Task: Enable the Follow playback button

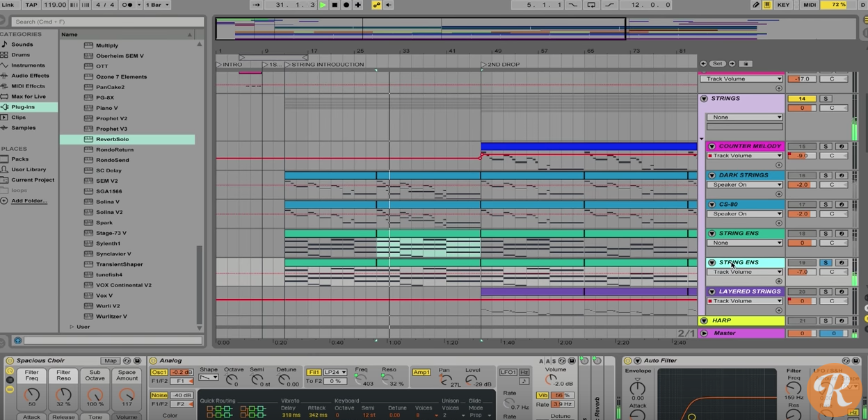Action: [257, 5]
